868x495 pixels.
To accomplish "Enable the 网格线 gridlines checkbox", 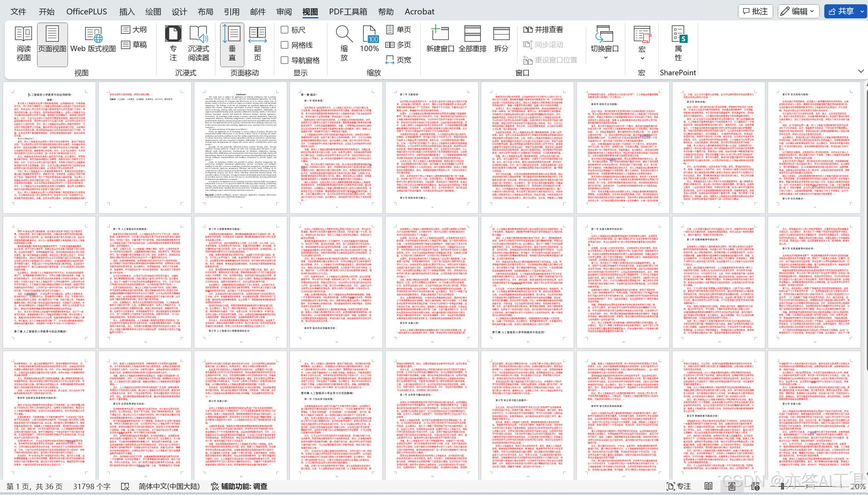I will pos(285,45).
